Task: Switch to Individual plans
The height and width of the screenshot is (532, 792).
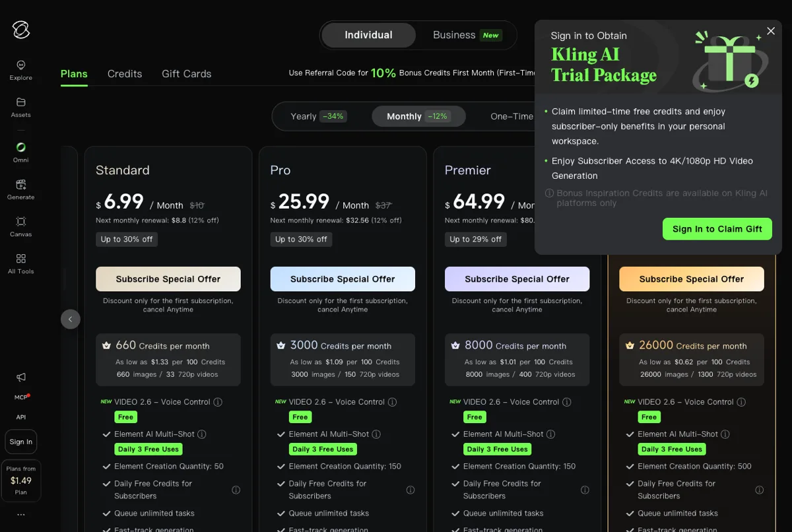Action: point(368,35)
